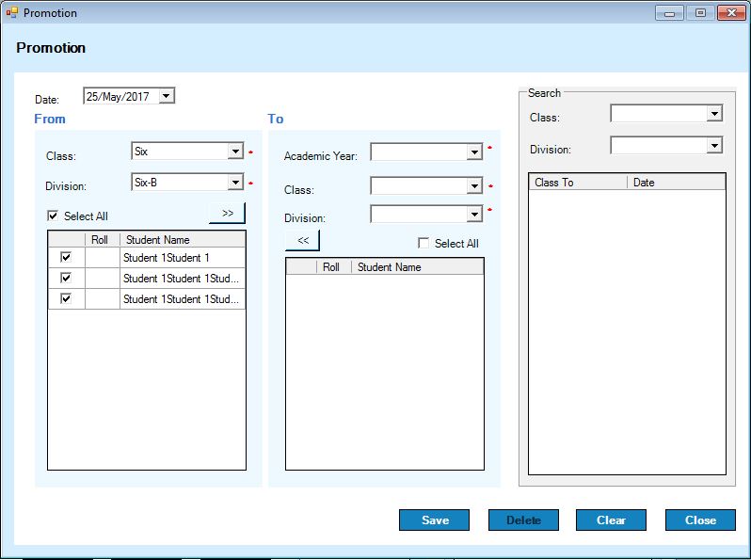The image size is (751, 560).
Task: Sort by Student Name column in From list
Action: tap(182, 240)
